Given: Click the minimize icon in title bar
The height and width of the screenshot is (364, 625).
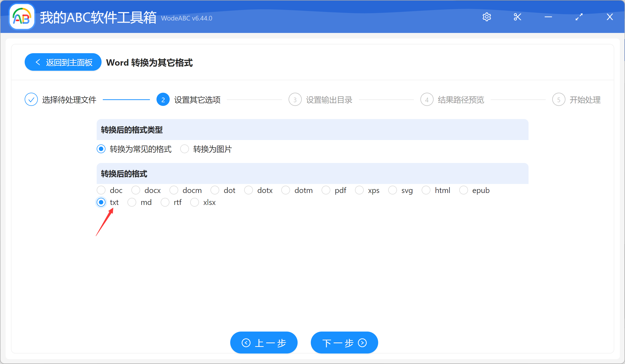Looking at the screenshot, I should pos(548,17).
